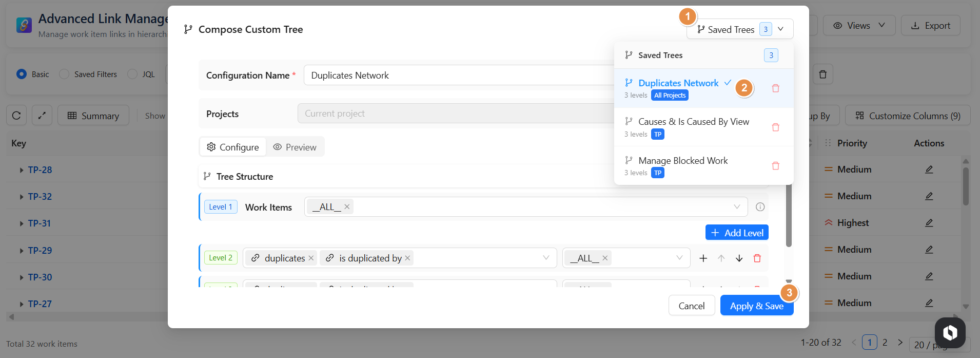Delete the Duplicates Network saved tree
Image resolution: width=980 pixels, height=358 pixels.
tap(775, 88)
